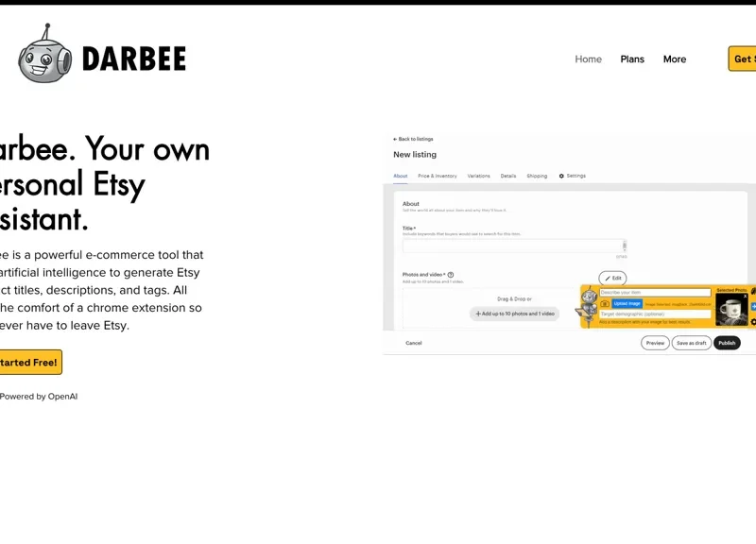Remove the selected photo with the X
Image resolution: width=756 pixels, height=544 pixels.
[x=744, y=296]
